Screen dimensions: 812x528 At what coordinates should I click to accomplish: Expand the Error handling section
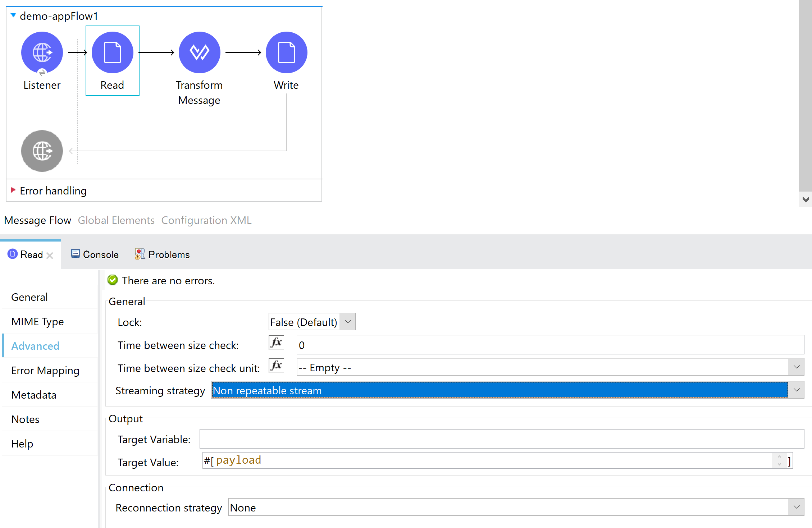click(13, 190)
